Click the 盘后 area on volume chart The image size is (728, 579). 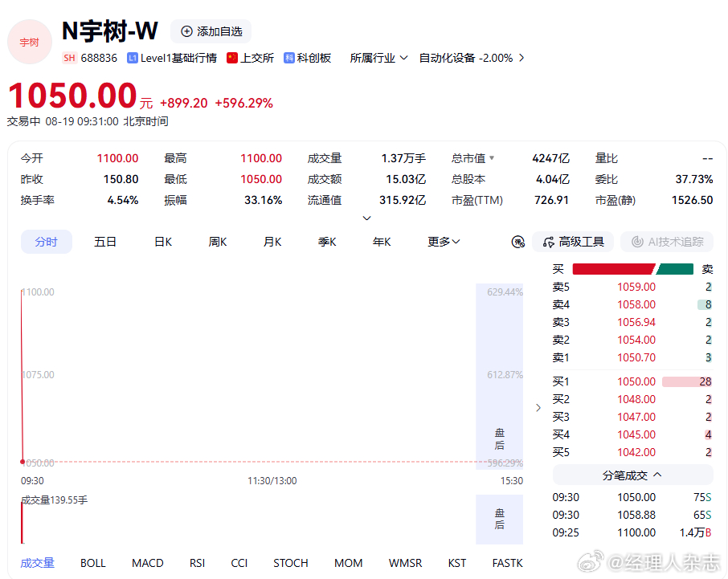pos(500,519)
